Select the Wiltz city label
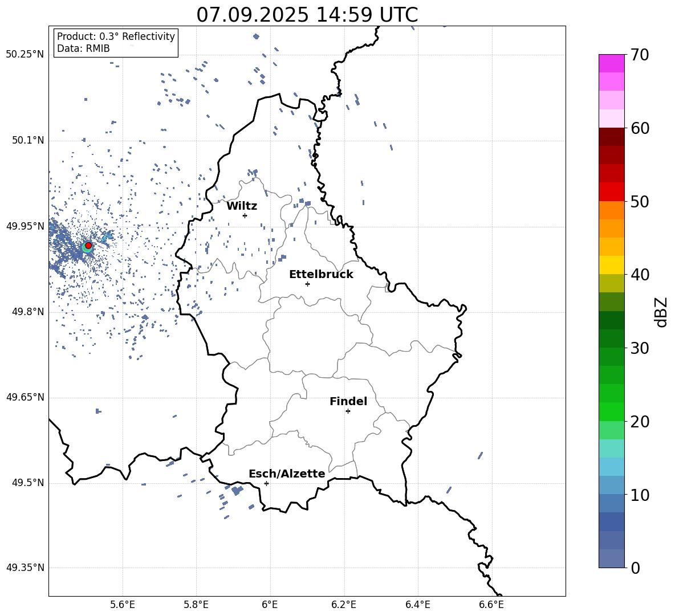 tap(242, 206)
